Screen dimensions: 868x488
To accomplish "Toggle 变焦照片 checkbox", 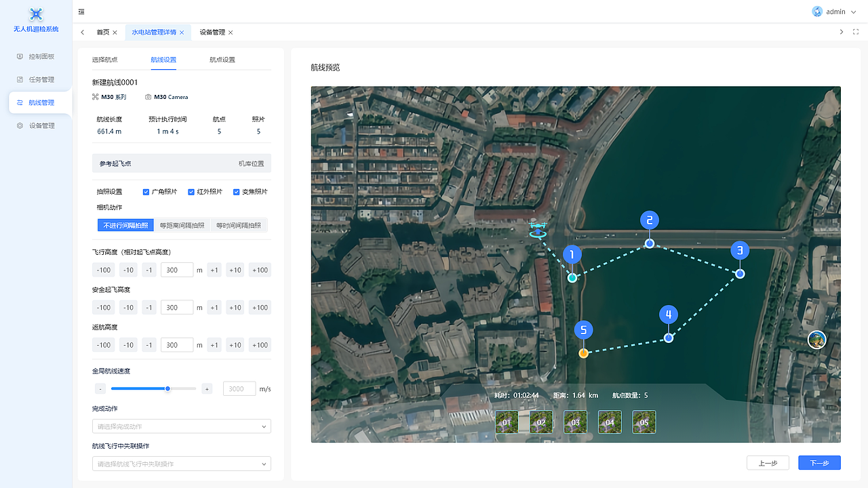I will pos(237,192).
